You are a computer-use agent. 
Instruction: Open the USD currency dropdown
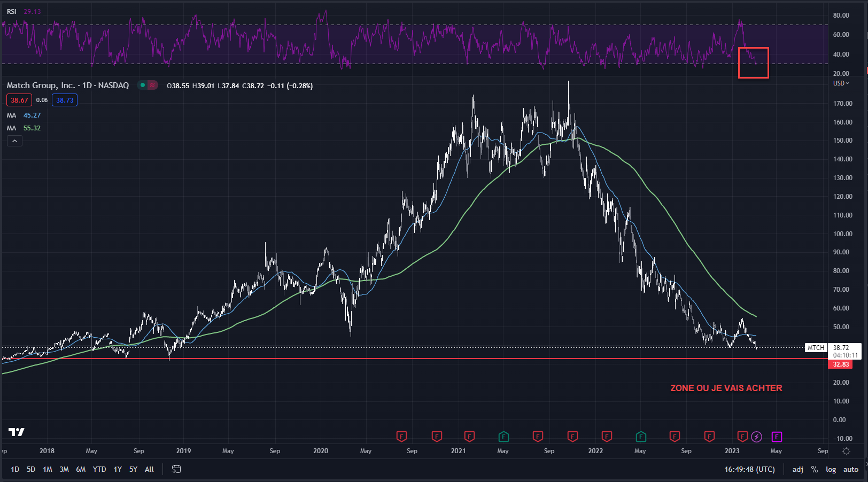pos(841,83)
